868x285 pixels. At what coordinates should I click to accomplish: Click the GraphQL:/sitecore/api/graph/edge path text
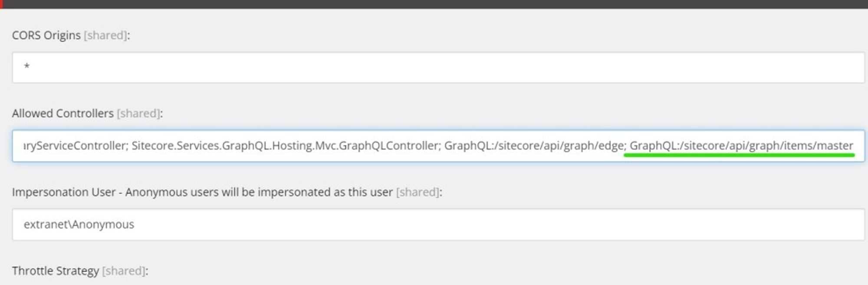[x=529, y=146]
